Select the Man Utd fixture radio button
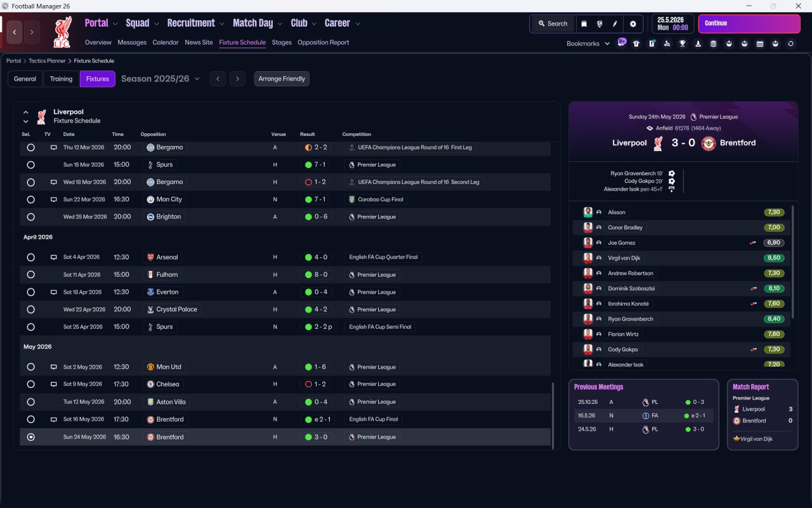 30,367
